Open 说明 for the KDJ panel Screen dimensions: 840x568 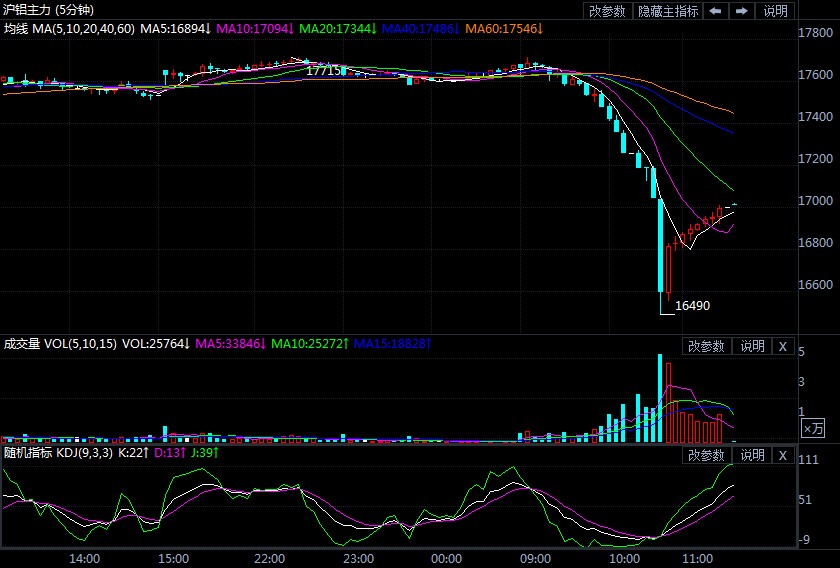(752, 455)
